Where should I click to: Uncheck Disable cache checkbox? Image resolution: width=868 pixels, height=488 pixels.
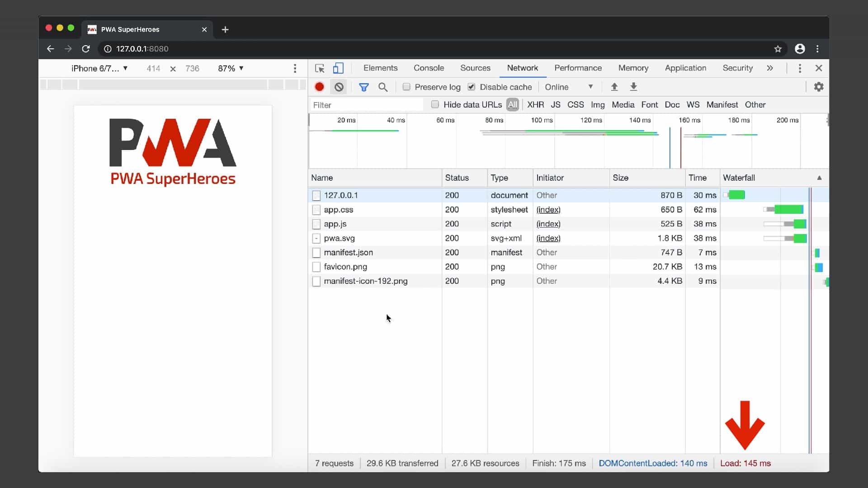coord(472,87)
